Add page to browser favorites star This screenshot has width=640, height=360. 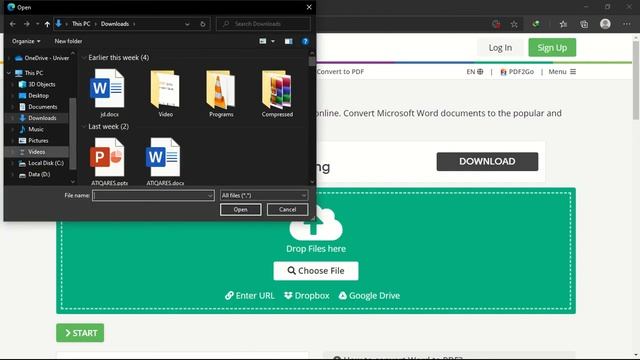pos(514,24)
